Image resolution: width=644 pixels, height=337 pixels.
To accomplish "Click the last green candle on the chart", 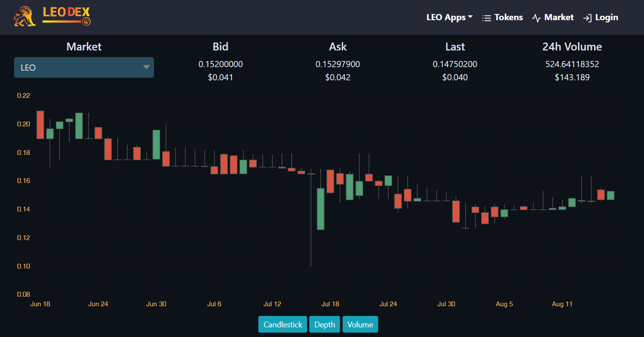I will (611, 195).
